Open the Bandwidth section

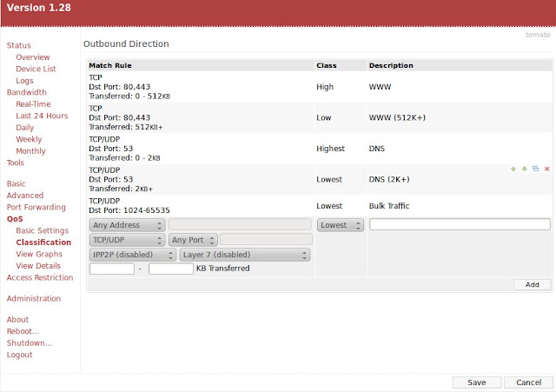[27, 92]
